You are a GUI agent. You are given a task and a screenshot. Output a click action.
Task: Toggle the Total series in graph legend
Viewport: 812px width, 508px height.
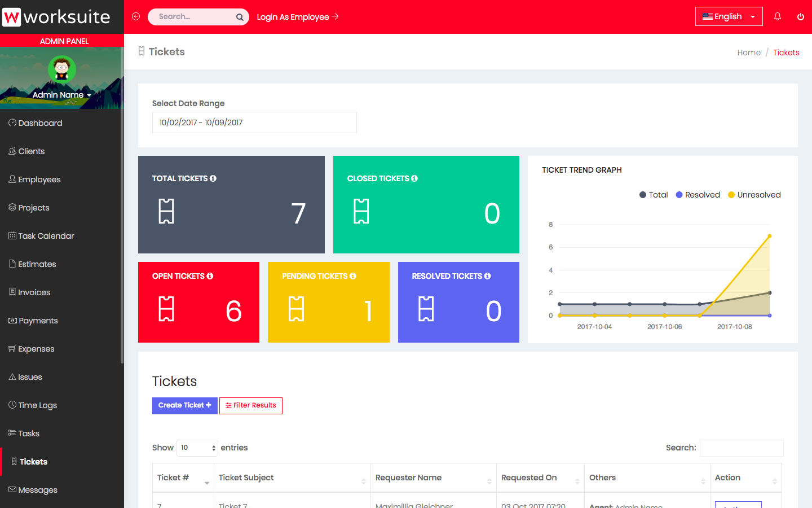pos(654,195)
